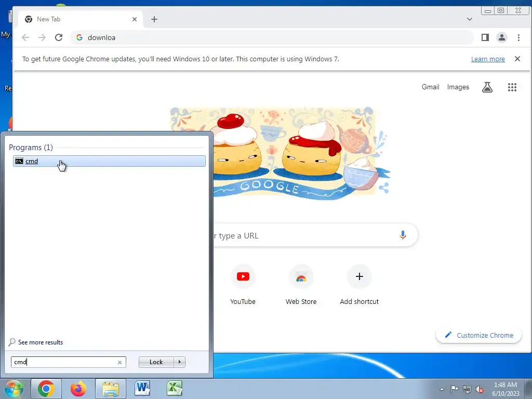This screenshot has width=532, height=399.
Task: Click the Learn more link
Action: [x=488, y=59]
